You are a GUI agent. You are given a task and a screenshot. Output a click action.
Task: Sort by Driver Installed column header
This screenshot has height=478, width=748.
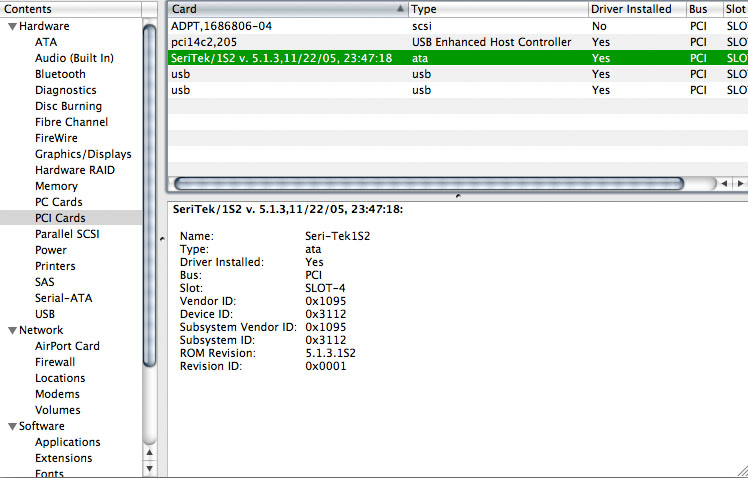[x=637, y=9]
